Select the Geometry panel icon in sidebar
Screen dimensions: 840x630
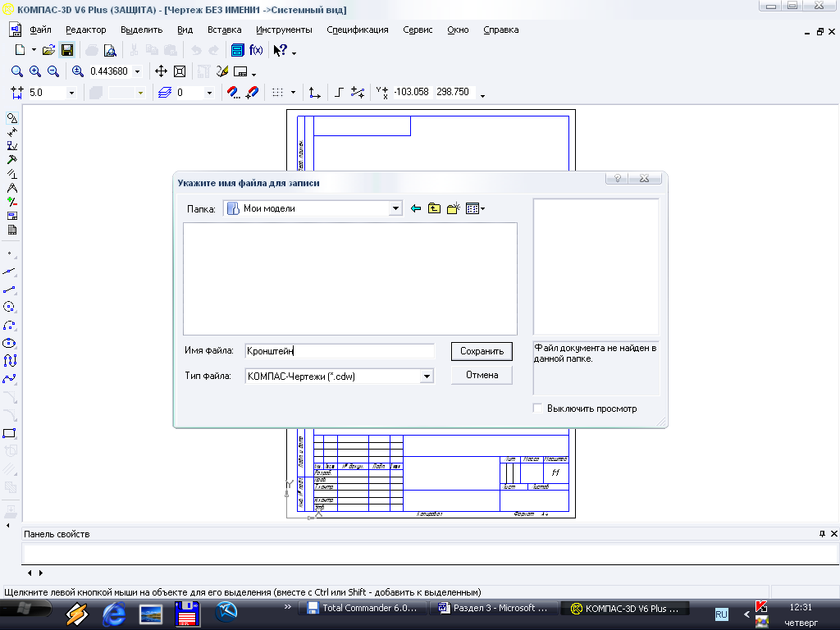point(11,118)
